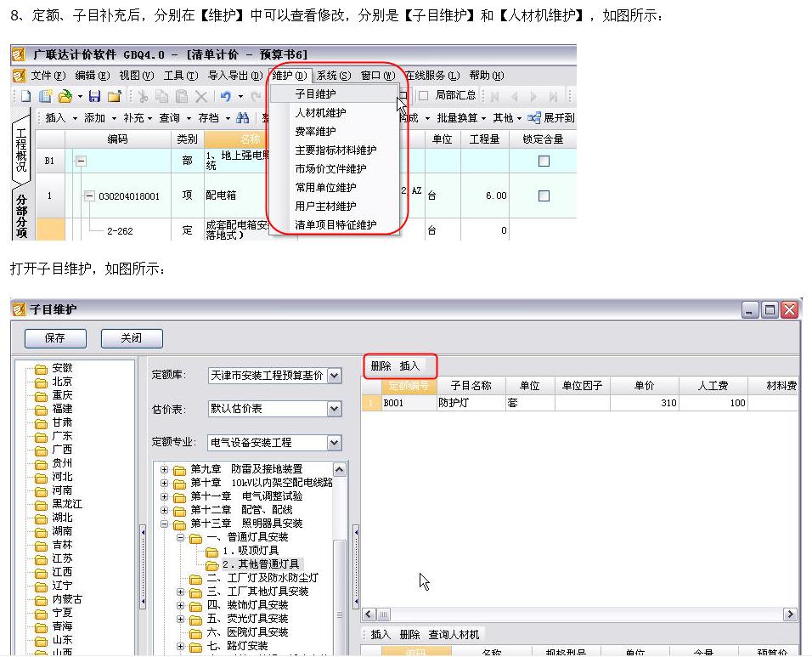
Task: Toggle 锁定含量 checkbox for 配电箱 row
Action: (x=544, y=195)
